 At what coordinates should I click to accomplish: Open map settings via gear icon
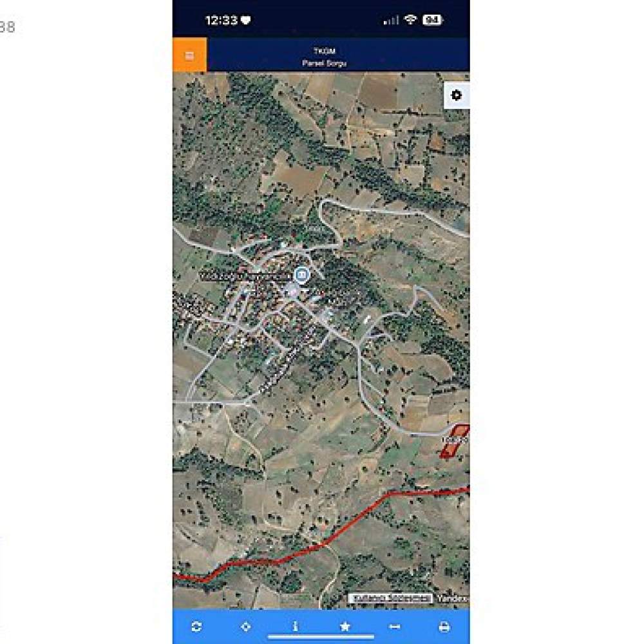(457, 95)
